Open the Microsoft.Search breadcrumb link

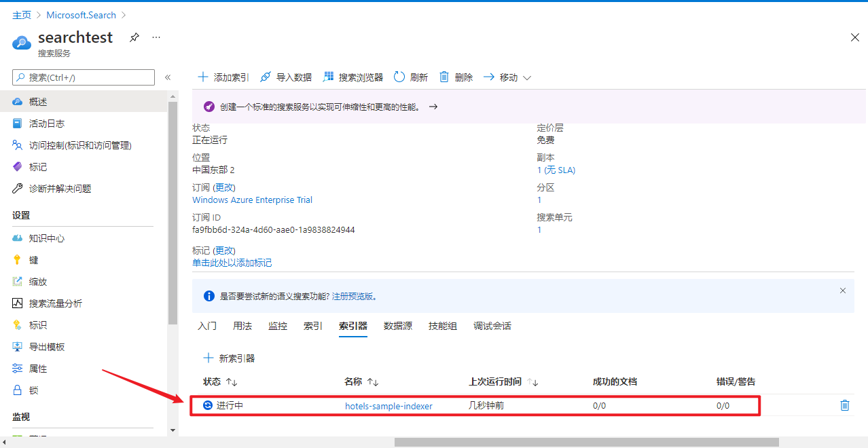(82, 15)
